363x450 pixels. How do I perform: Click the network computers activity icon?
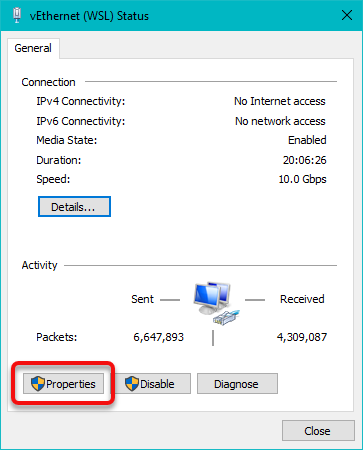[x=216, y=303]
